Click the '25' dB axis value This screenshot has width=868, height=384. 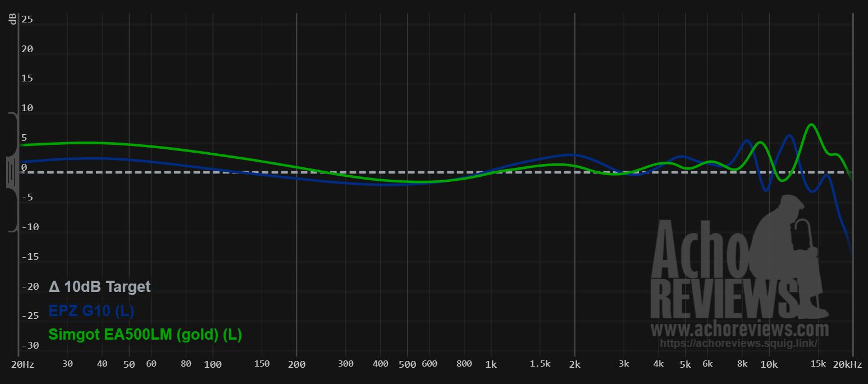(27, 19)
